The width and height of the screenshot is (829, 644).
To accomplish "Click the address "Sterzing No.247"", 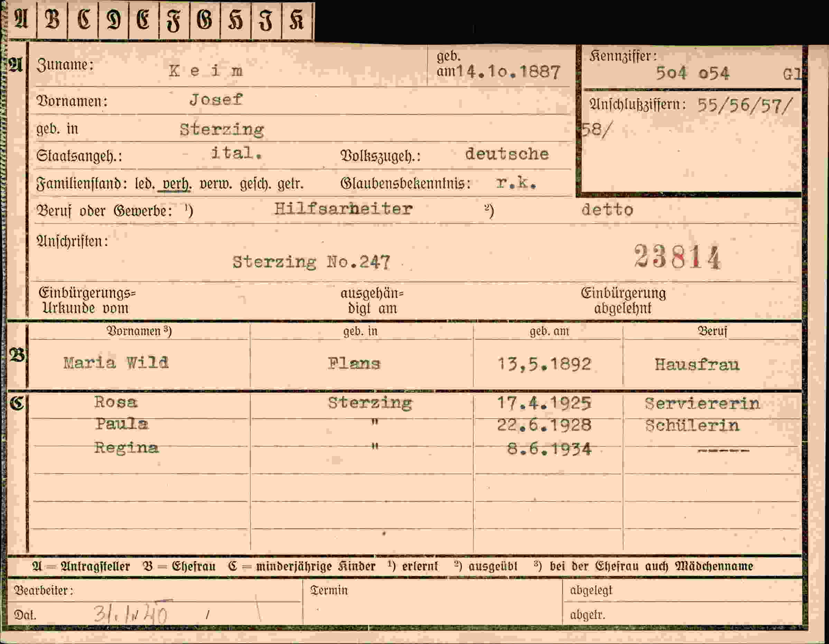I will (311, 262).
